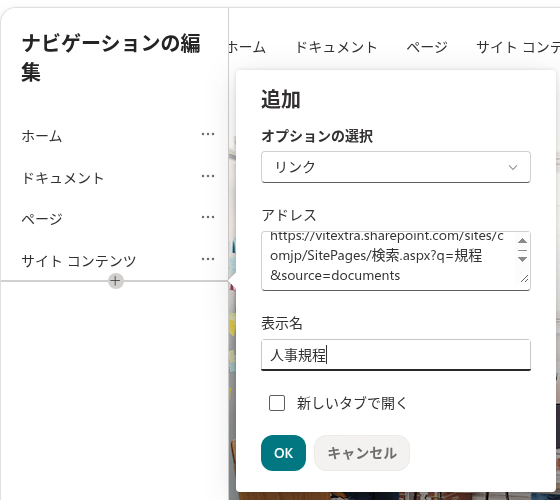Click the up arrow in the address box scrollbar
This screenshot has width=560, height=500.
coord(522,241)
